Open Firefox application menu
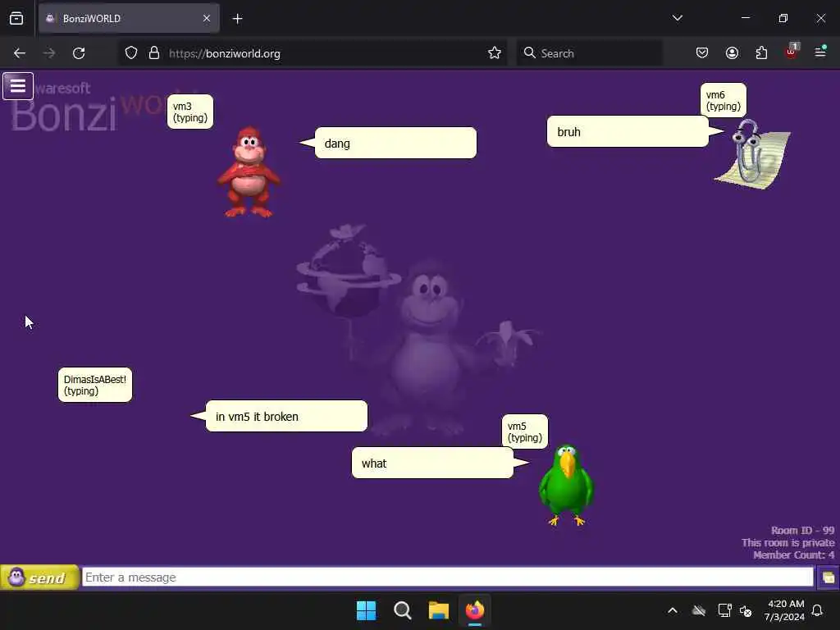The image size is (840, 630). 820,52
